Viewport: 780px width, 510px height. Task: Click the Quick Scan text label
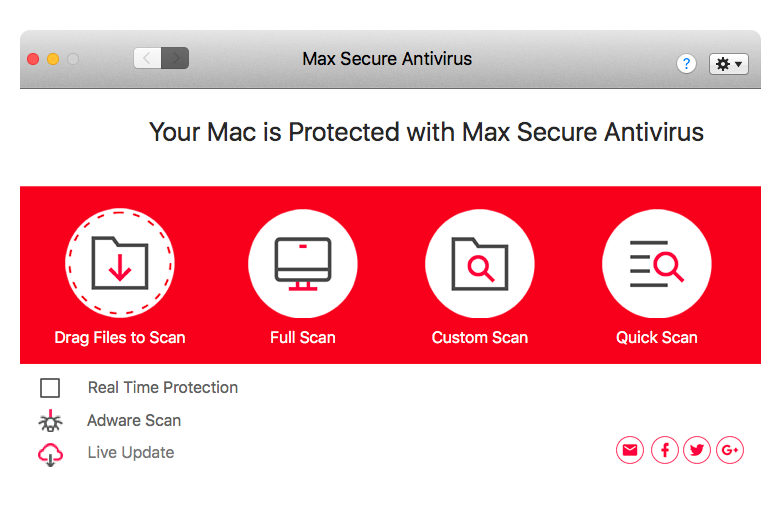pyautogui.click(x=657, y=337)
